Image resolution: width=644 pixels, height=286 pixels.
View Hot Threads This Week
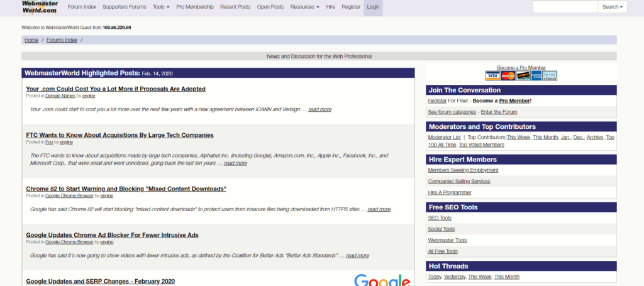tap(480, 277)
